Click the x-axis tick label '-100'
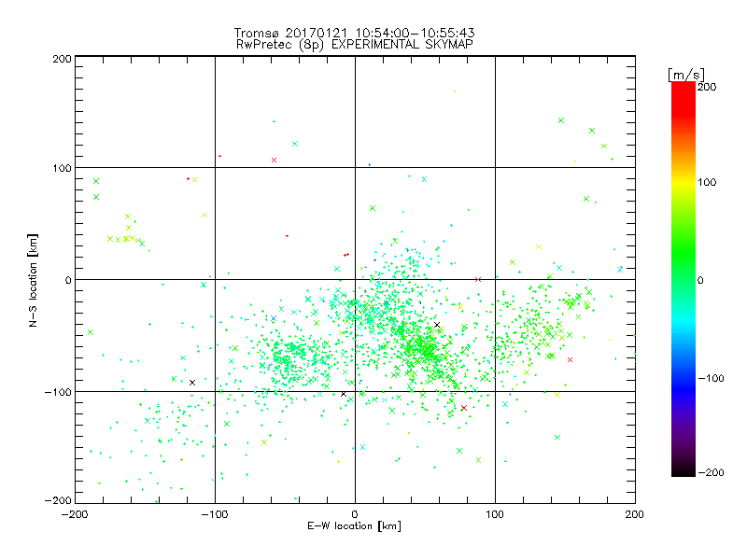 tap(215, 514)
